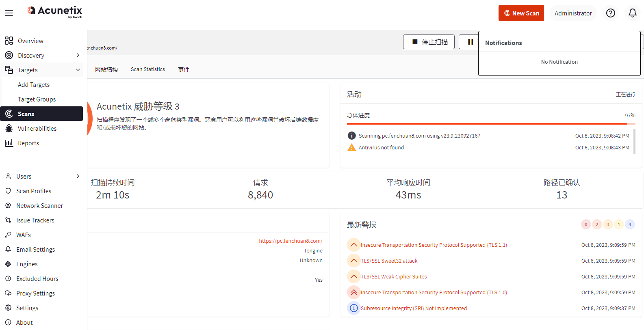Click the WAFs key icon

(8, 235)
